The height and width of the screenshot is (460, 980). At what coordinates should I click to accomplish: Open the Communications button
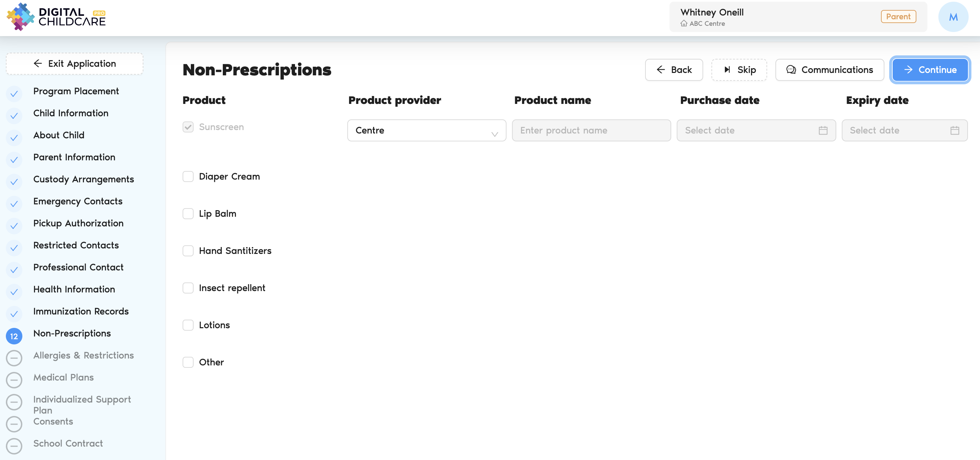point(829,70)
